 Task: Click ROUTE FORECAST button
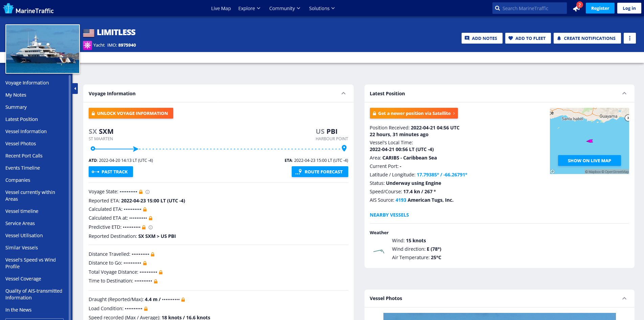(320, 172)
